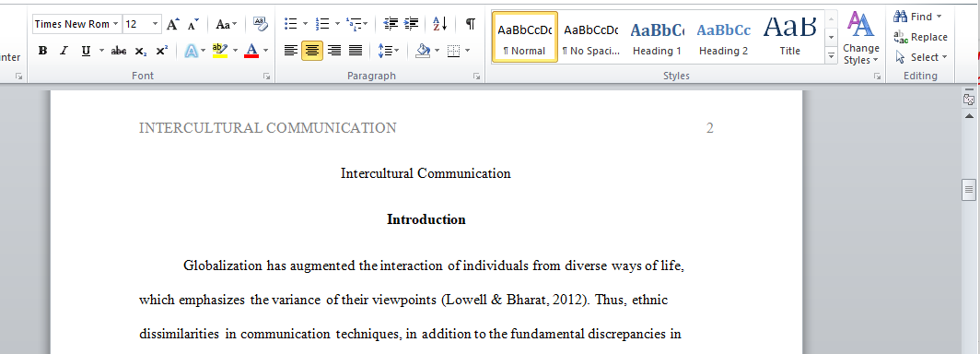Open the Borders dropdown arrow
Image resolution: width=980 pixels, height=354 pixels.
[468, 51]
